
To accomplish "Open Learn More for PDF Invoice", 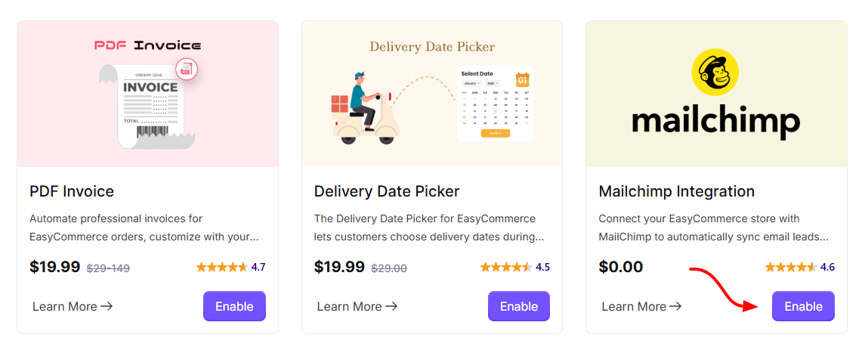I will 73,306.
